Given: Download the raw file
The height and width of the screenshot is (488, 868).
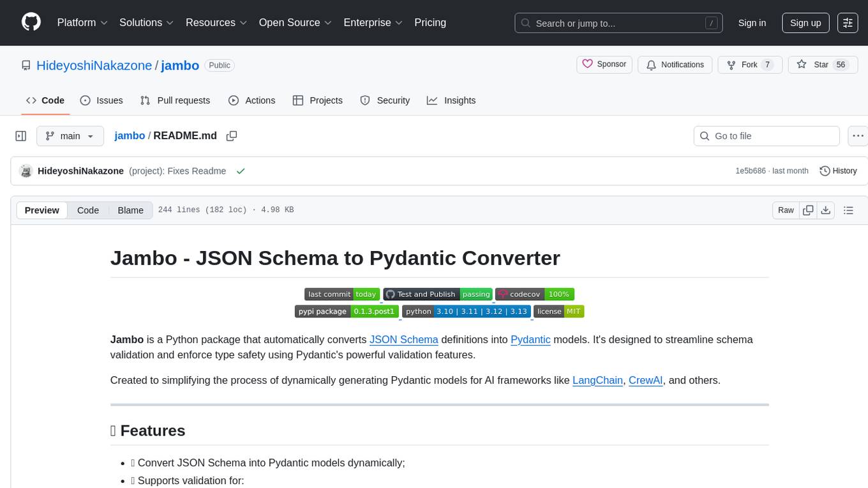Looking at the screenshot, I should pos(825,210).
